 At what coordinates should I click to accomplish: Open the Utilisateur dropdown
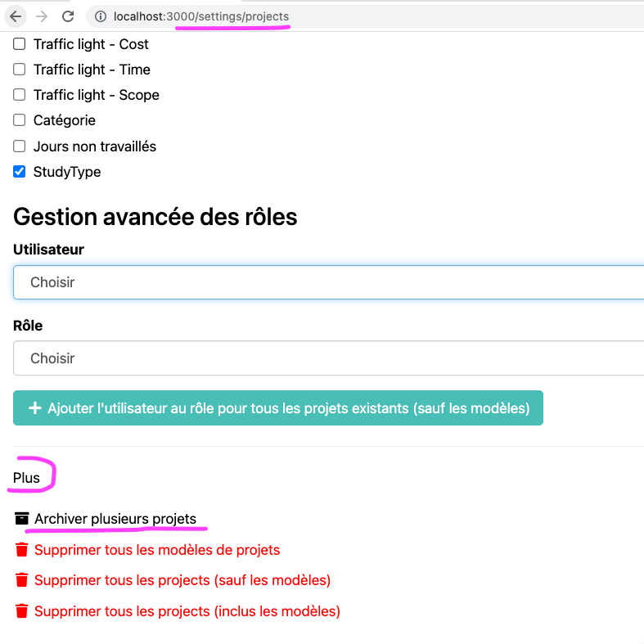327,282
